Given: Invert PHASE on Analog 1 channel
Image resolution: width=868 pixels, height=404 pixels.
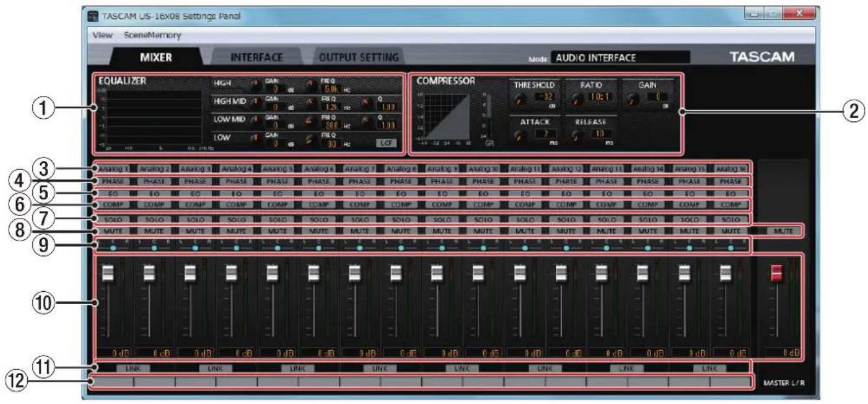Looking at the screenshot, I should tap(113, 182).
